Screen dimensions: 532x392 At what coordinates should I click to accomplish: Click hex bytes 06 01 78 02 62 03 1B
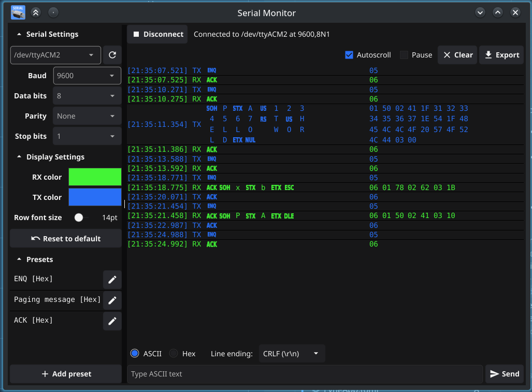click(412, 187)
